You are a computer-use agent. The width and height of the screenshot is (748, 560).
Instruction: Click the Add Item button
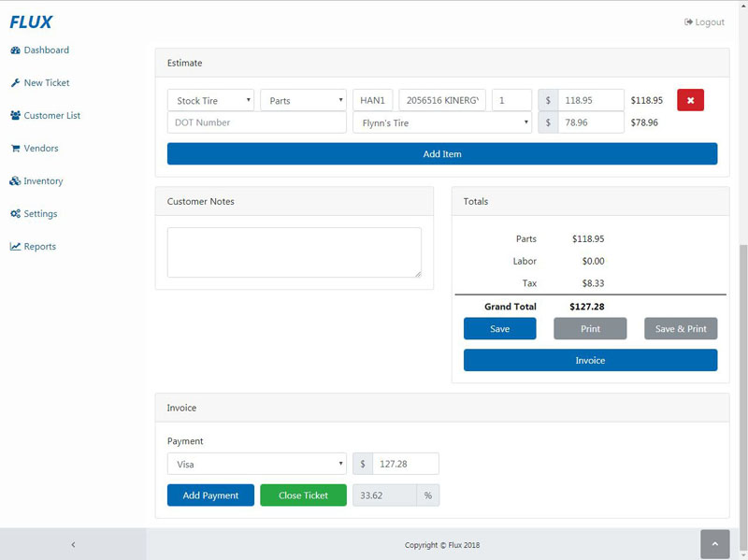coord(442,154)
